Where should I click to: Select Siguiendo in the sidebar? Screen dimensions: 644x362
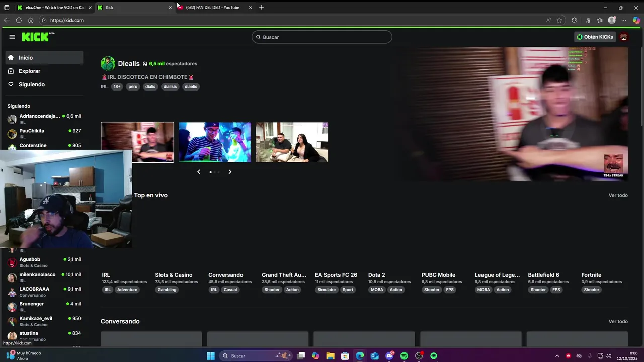(44, 84)
